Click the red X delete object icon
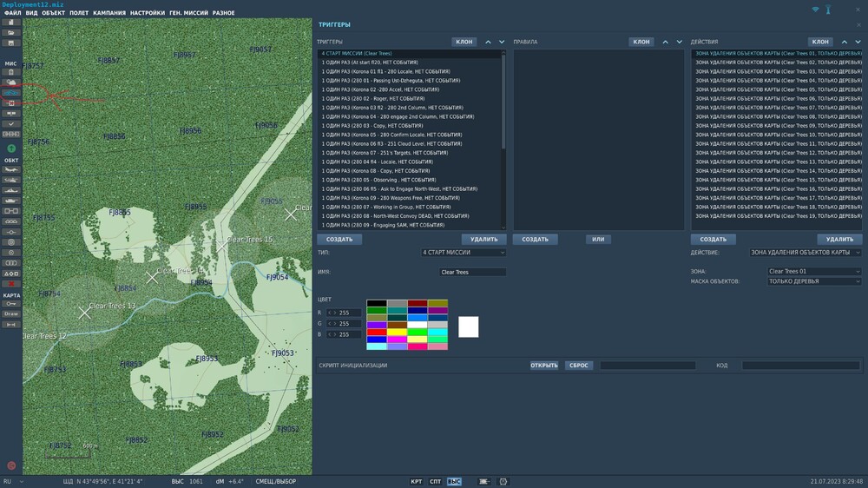This screenshot has height=488, width=868. pyautogui.click(x=11, y=284)
